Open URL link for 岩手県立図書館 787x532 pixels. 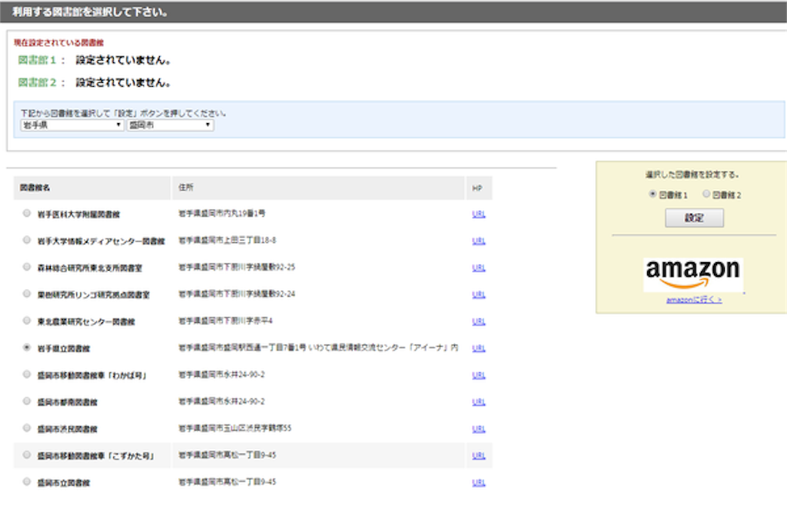[x=478, y=348]
